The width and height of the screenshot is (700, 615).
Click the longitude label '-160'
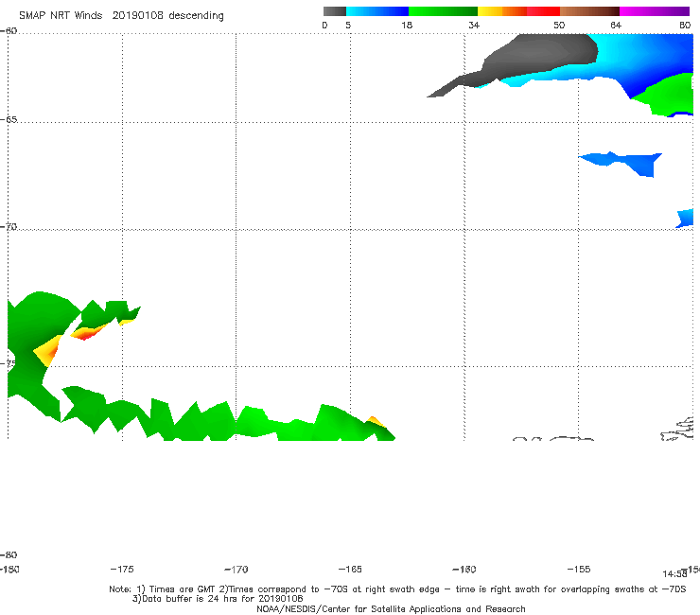464,569
